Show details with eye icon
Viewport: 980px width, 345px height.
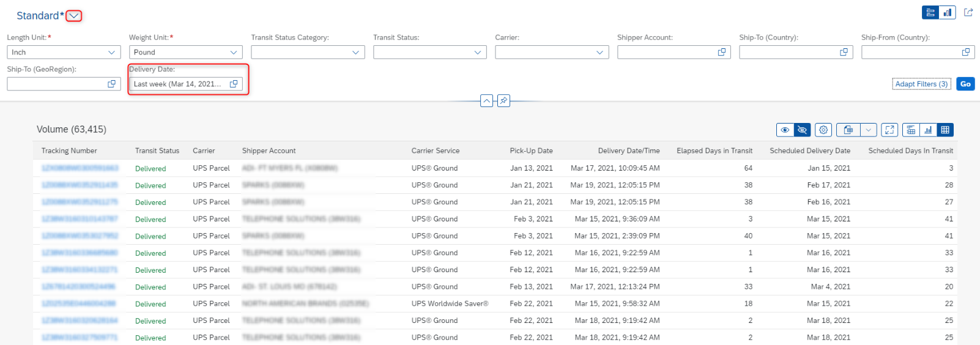pyautogui.click(x=785, y=130)
